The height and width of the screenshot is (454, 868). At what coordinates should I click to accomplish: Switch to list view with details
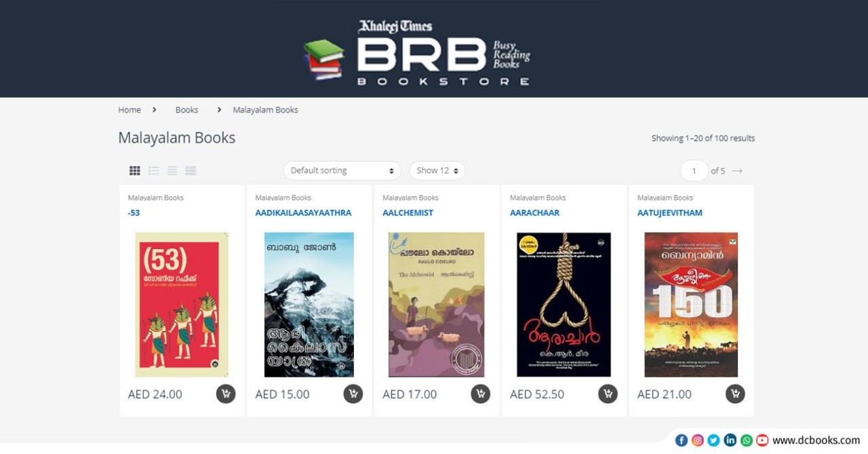tap(154, 170)
